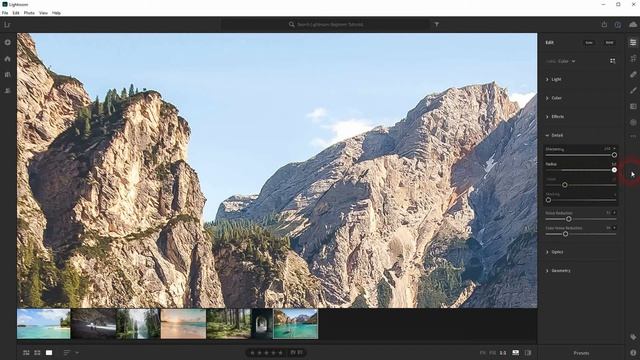Toggle B&W black and white treatment
The image size is (640, 360).
coord(609,42)
